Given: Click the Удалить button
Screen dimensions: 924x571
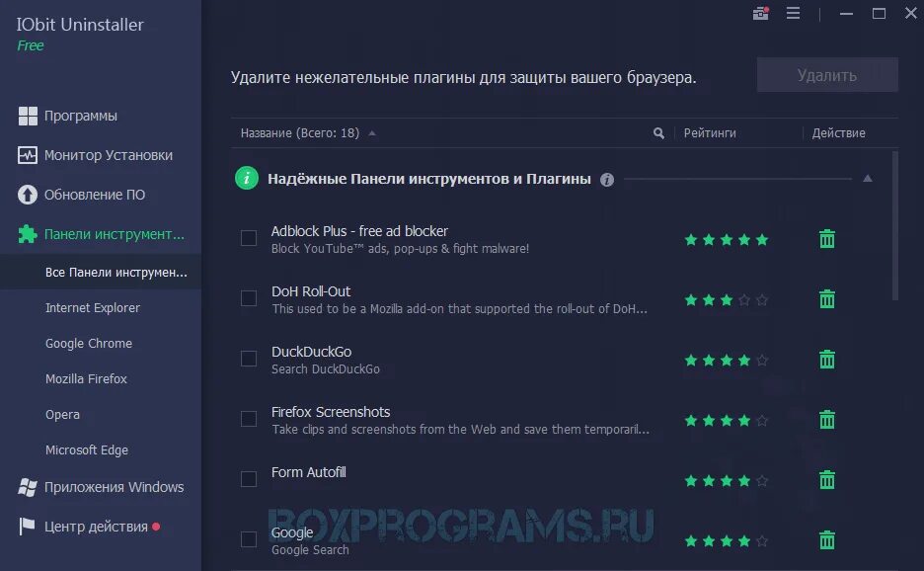Looking at the screenshot, I should coord(827,75).
